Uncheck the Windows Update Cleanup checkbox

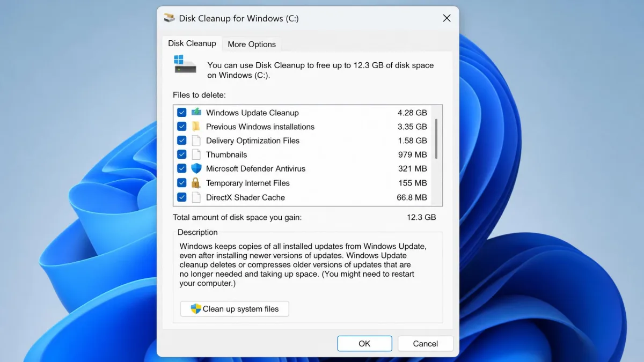coord(182,113)
